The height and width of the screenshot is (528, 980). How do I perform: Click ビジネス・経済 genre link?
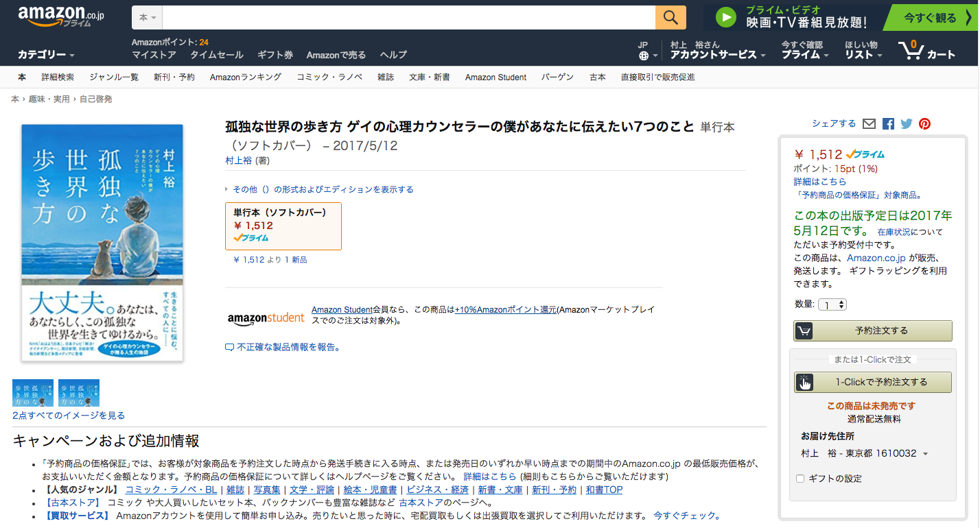pyautogui.click(x=438, y=490)
